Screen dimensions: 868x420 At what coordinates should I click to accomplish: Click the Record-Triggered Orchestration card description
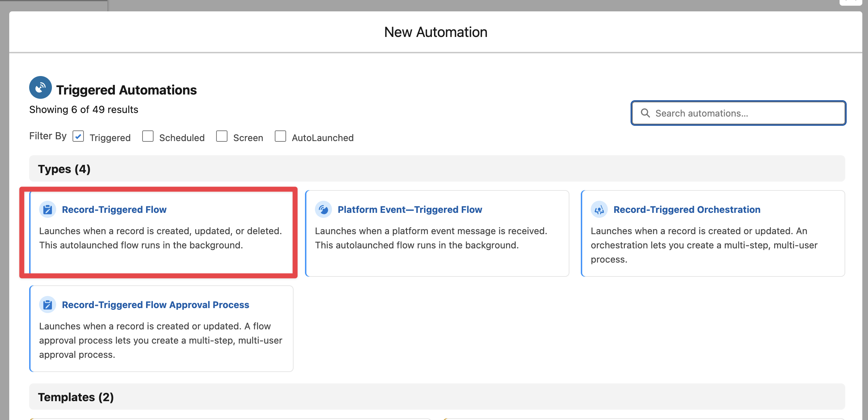pyautogui.click(x=704, y=245)
